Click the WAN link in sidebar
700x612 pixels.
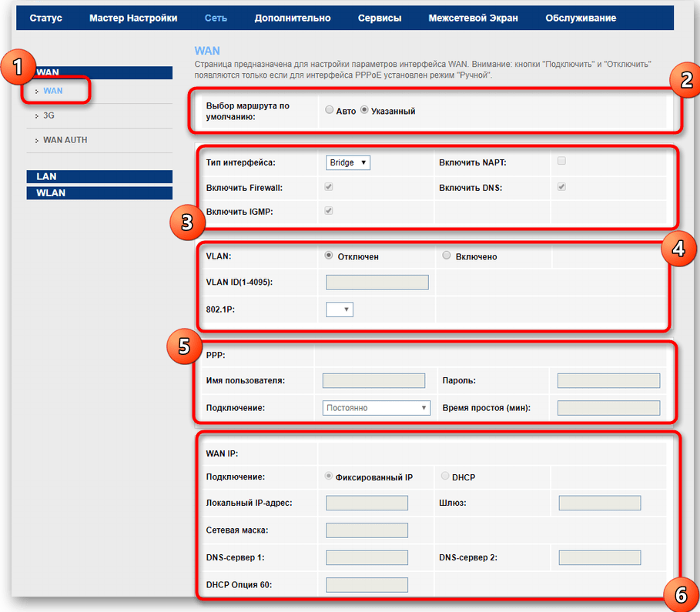coord(53,91)
